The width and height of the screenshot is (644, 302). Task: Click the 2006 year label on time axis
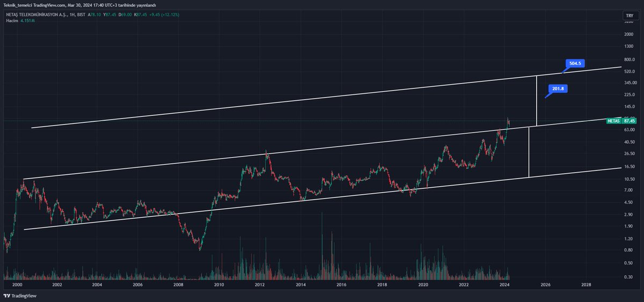pos(137,285)
